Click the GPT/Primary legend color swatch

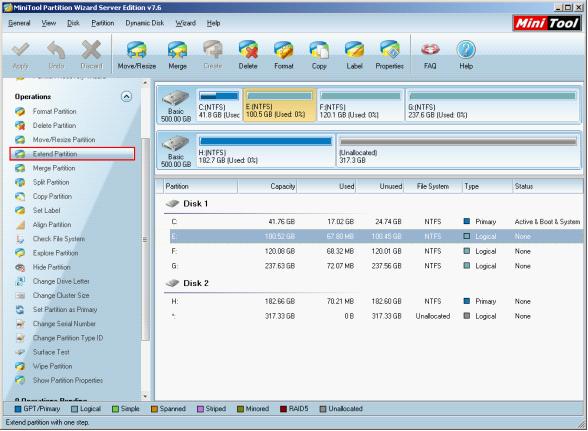pyautogui.click(x=18, y=409)
